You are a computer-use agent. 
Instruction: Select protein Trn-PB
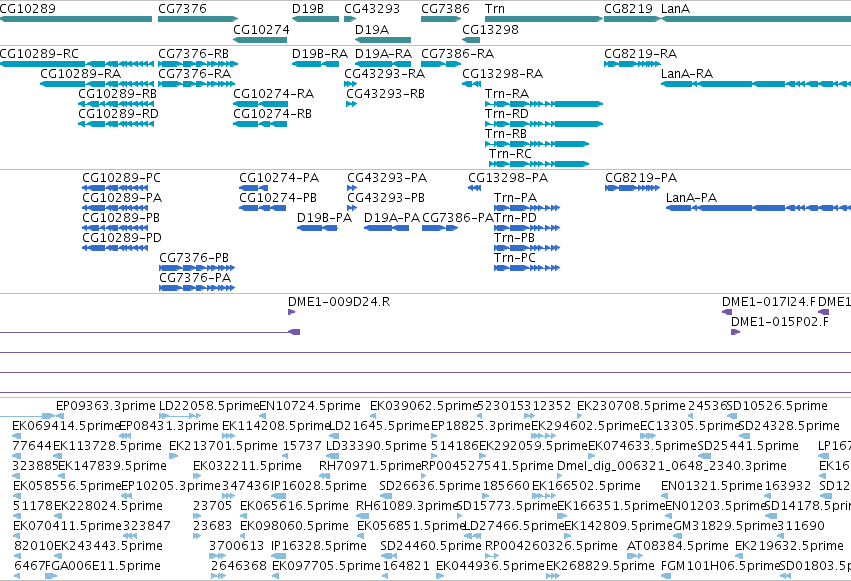[x=514, y=238]
